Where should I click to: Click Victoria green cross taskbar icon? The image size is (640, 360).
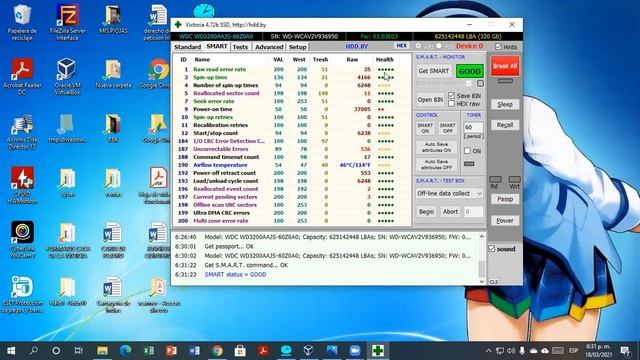point(378,351)
